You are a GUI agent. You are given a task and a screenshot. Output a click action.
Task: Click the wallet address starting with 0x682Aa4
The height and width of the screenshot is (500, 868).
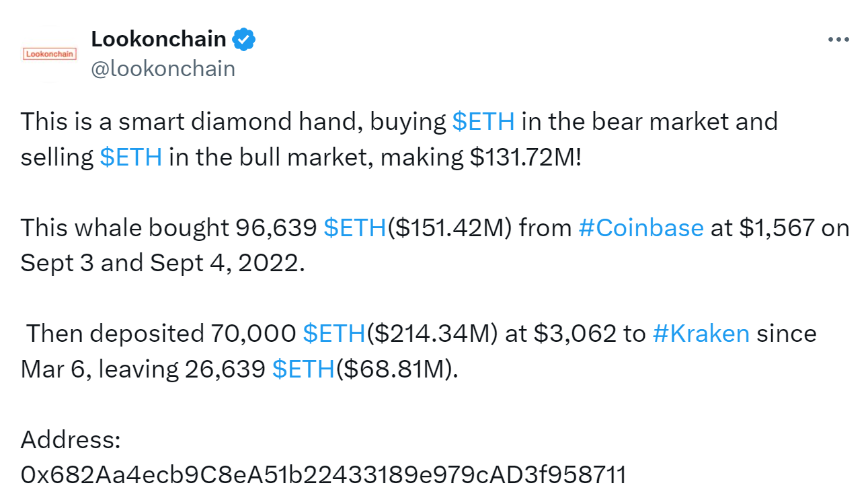[x=323, y=474]
